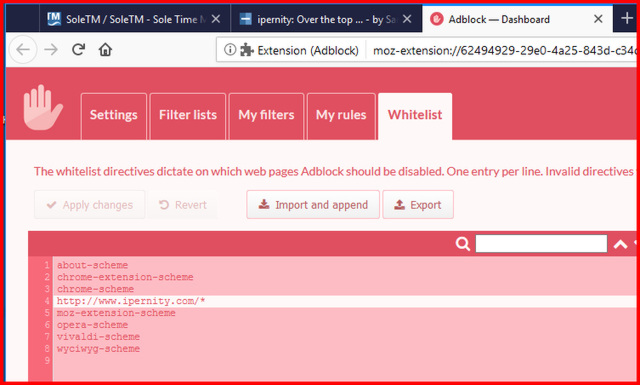Focus the whitelist search input field
The height and width of the screenshot is (385, 640).
point(541,244)
